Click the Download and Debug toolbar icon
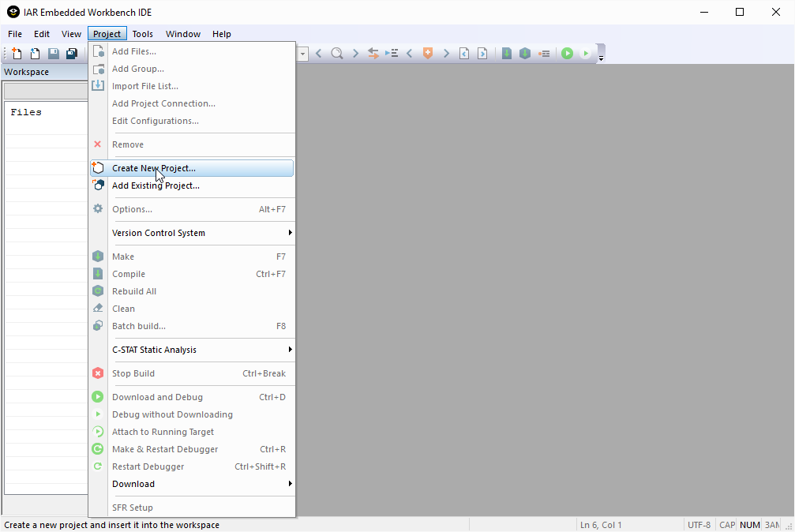795x532 pixels. point(568,53)
